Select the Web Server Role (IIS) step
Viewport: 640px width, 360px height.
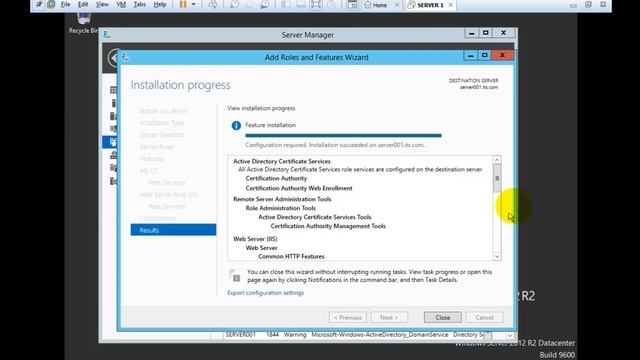(169, 195)
